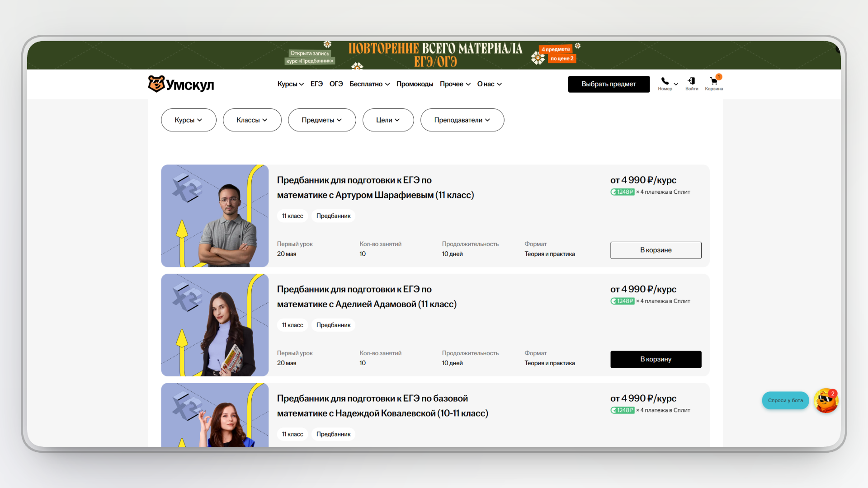868x488 pixels.
Task: Expand the О нас navigation dropdown
Action: 490,84
